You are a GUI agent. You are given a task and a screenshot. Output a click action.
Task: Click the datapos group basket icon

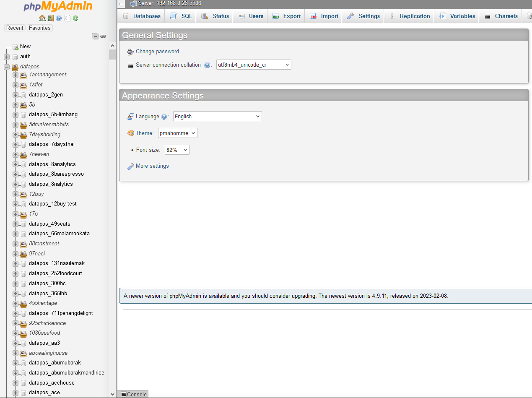point(16,67)
